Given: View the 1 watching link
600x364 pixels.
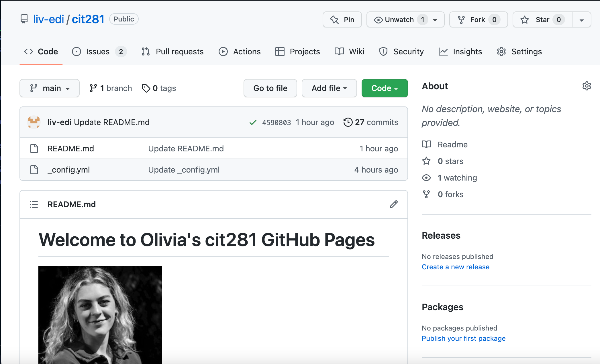Looking at the screenshot, I should click(457, 178).
